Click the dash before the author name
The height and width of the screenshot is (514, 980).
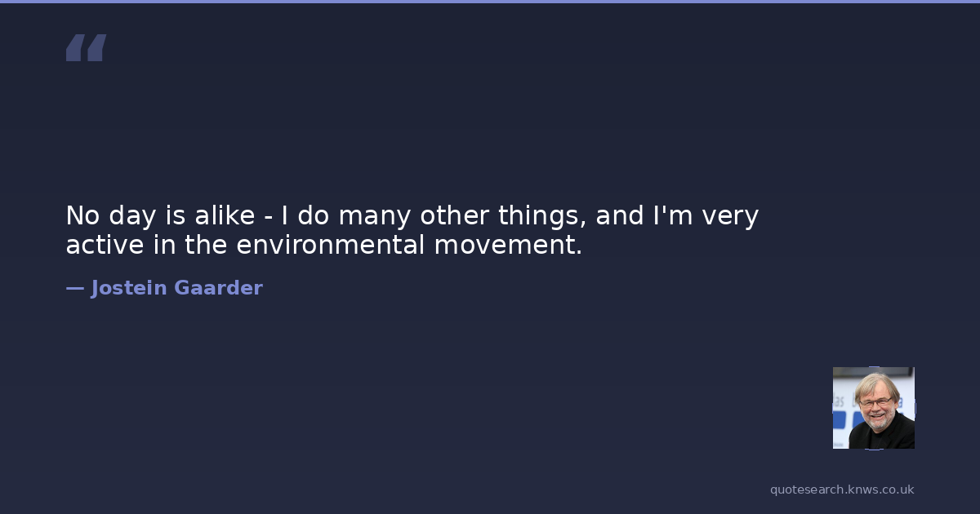click(74, 288)
